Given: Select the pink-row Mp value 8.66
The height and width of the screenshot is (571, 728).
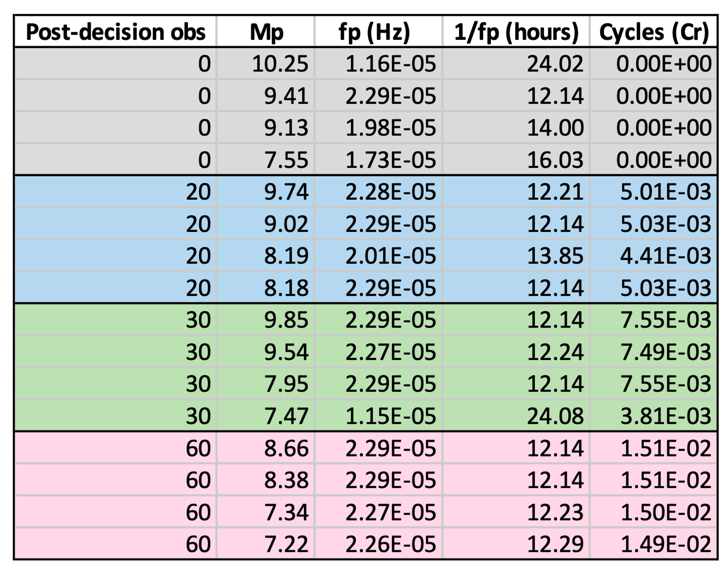Looking at the screenshot, I should tap(286, 448).
